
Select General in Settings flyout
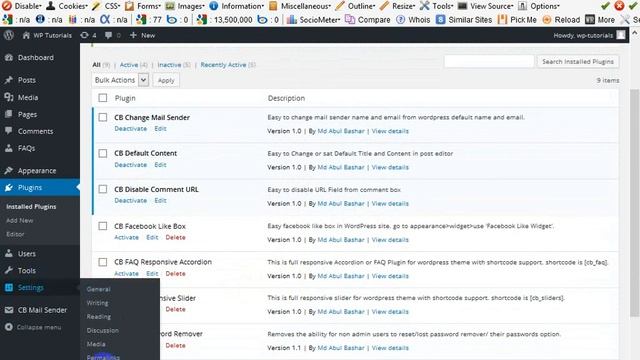(x=98, y=289)
